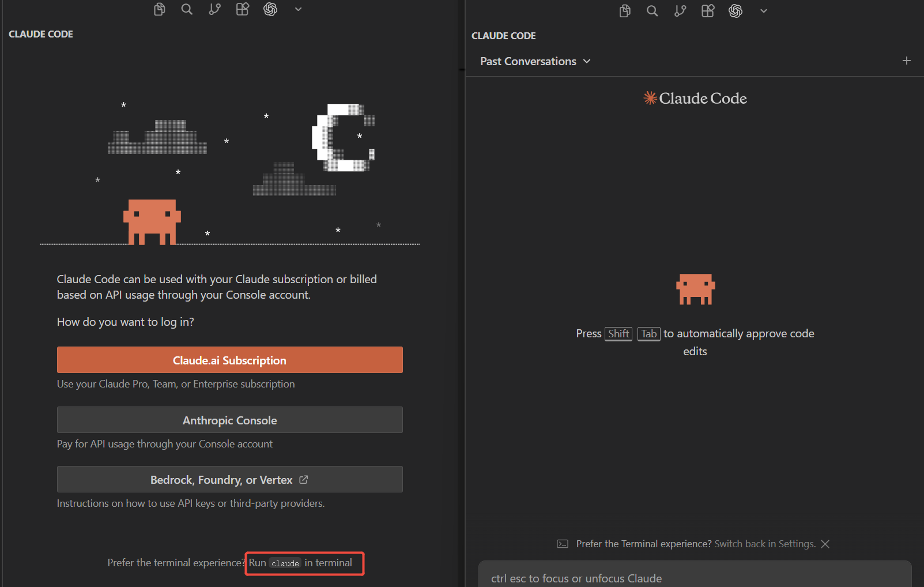Open the Past Conversations dropdown
The width and height of the screenshot is (924, 587).
point(535,61)
